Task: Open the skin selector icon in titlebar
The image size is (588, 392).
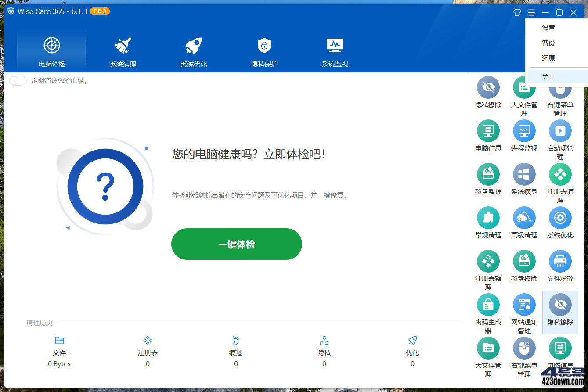Action: click(x=517, y=12)
